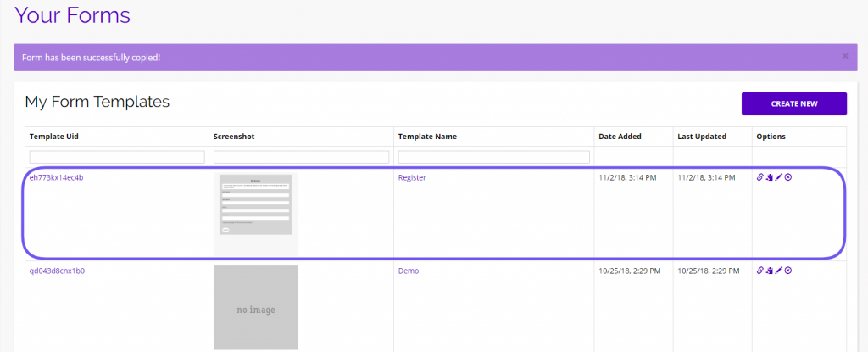The image size is (868, 352).
Task: Click the copy icon for the Demo form
Action: tap(770, 271)
